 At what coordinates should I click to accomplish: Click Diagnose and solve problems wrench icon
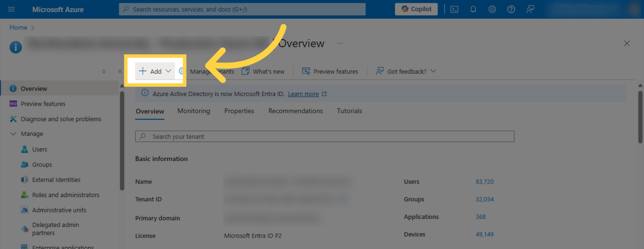(x=13, y=119)
